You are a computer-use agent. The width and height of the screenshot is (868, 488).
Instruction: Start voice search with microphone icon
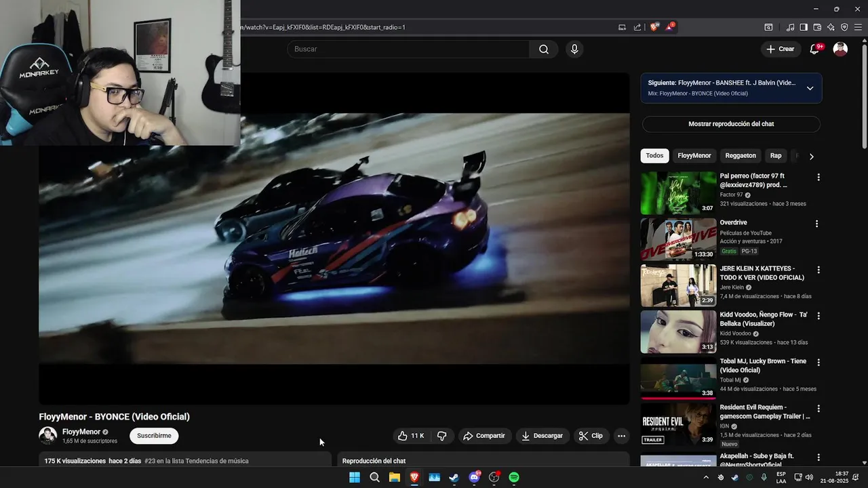pyautogui.click(x=574, y=49)
